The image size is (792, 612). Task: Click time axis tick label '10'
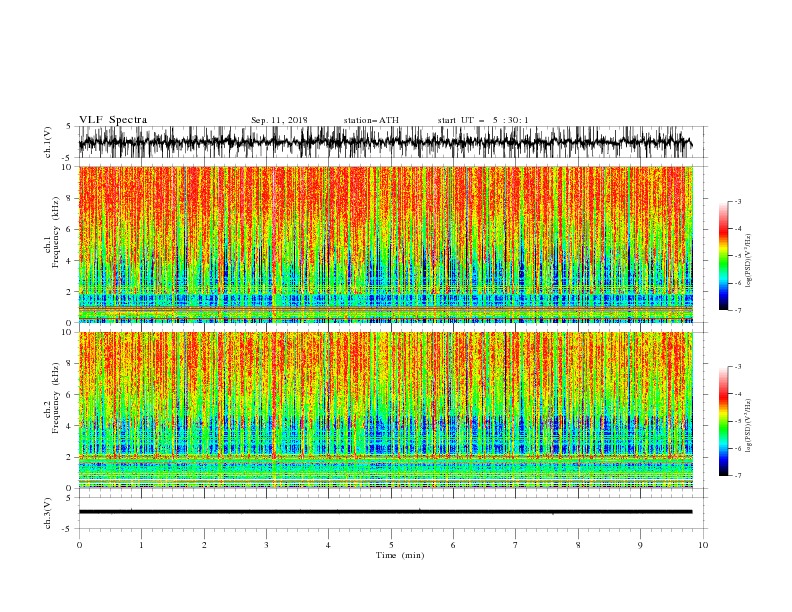(x=703, y=545)
